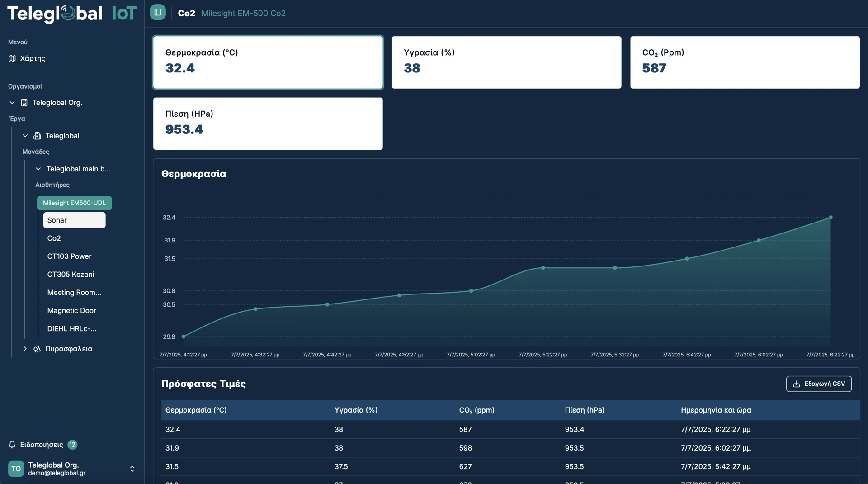Click the 32.4 data point on chart
868x484 pixels.
830,218
